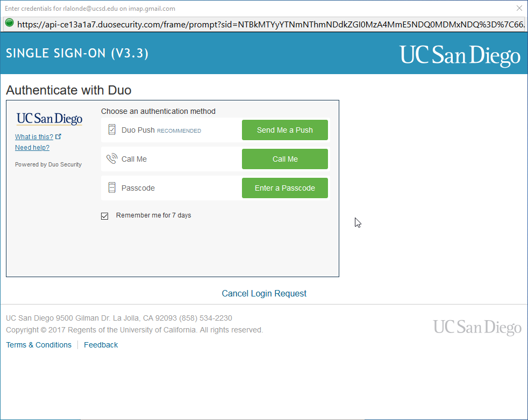The width and height of the screenshot is (528, 420).
Task: Click inside the address bar URL field
Action: [215, 24]
